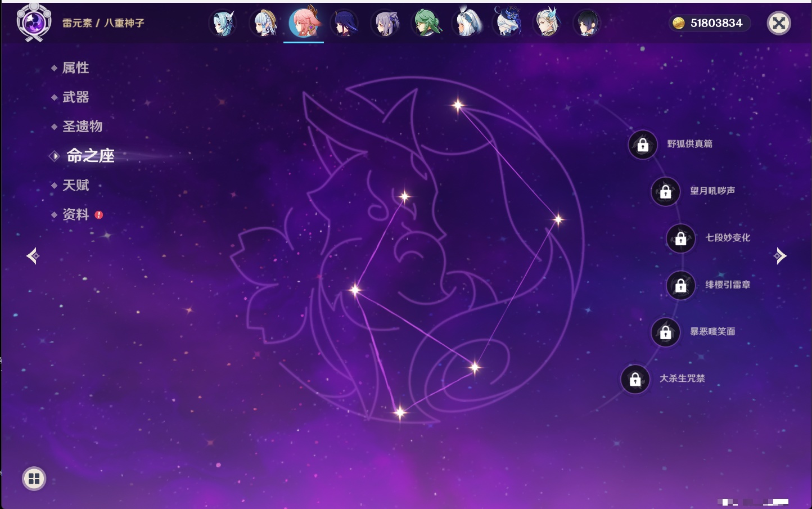Open the four-square grid menu button
The width and height of the screenshot is (812, 509).
pos(34,479)
